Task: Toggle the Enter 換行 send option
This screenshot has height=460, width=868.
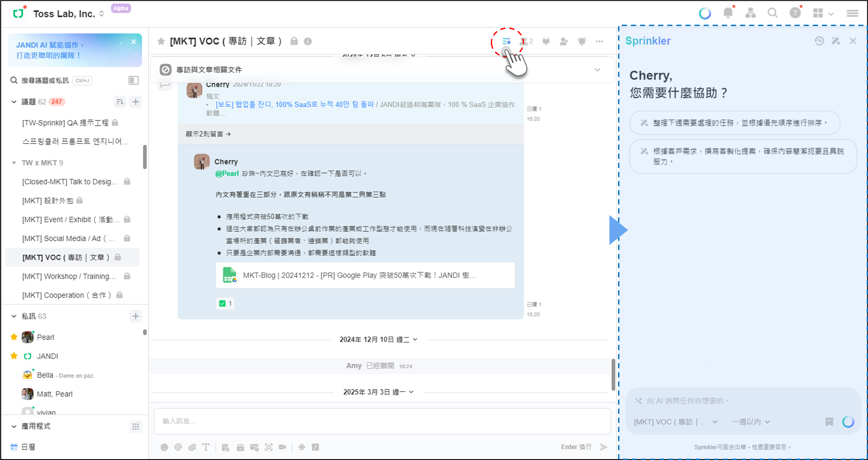Action: click(576, 447)
